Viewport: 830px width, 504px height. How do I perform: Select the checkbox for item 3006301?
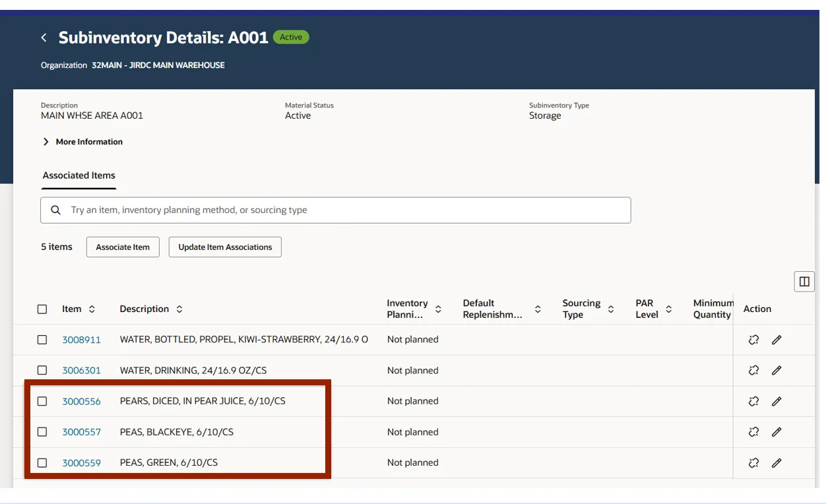[x=42, y=371]
